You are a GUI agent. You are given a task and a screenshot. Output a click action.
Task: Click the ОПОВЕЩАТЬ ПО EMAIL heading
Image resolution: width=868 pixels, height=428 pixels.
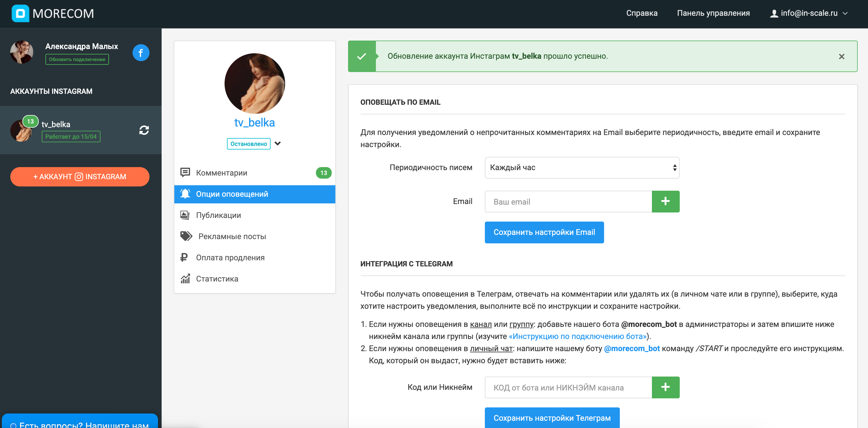coord(400,102)
